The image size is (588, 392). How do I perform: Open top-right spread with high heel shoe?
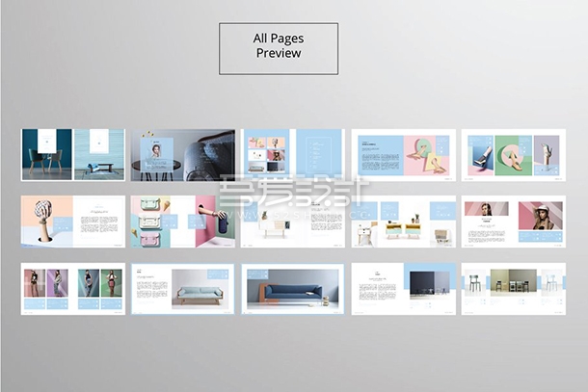pyautogui.click(x=513, y=154)
